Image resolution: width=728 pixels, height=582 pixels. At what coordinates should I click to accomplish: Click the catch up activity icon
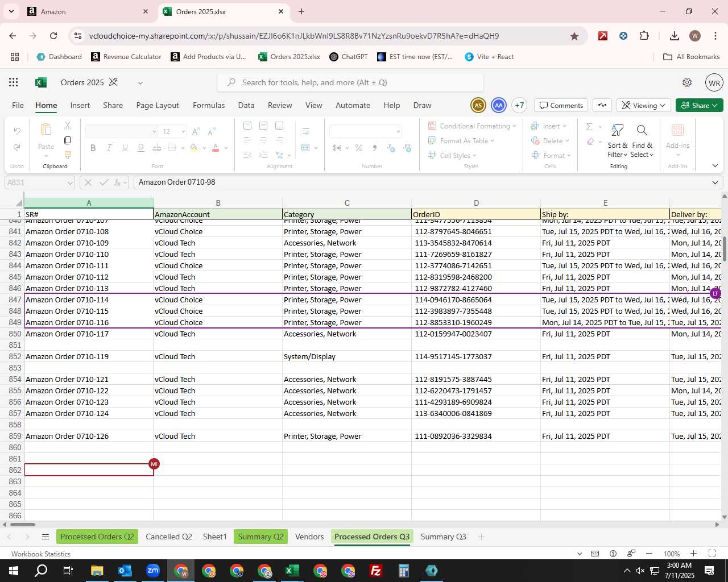602,105
